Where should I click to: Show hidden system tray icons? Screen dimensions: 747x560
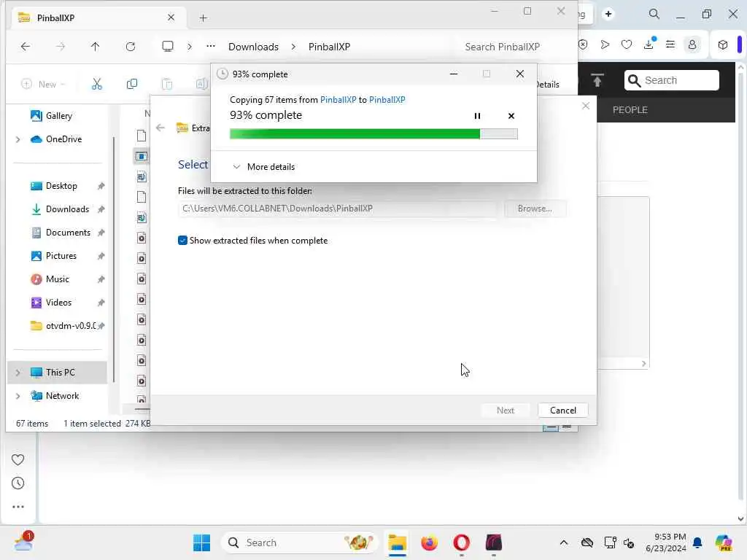click(x=564, y=542)
